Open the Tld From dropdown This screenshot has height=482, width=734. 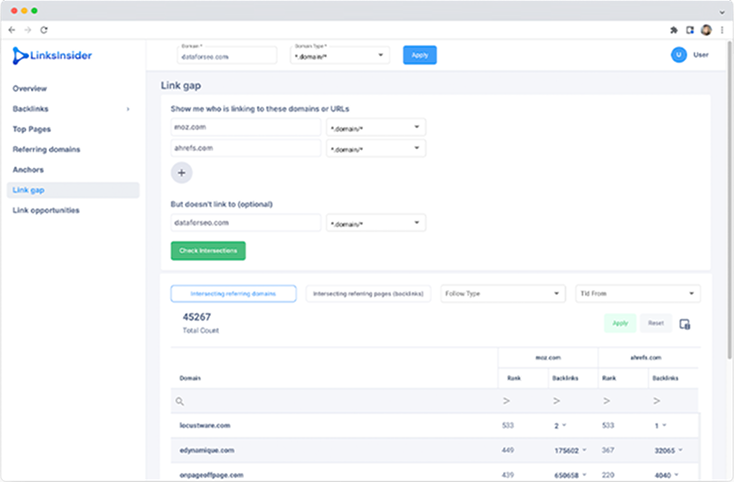click(x=638, y=293)
